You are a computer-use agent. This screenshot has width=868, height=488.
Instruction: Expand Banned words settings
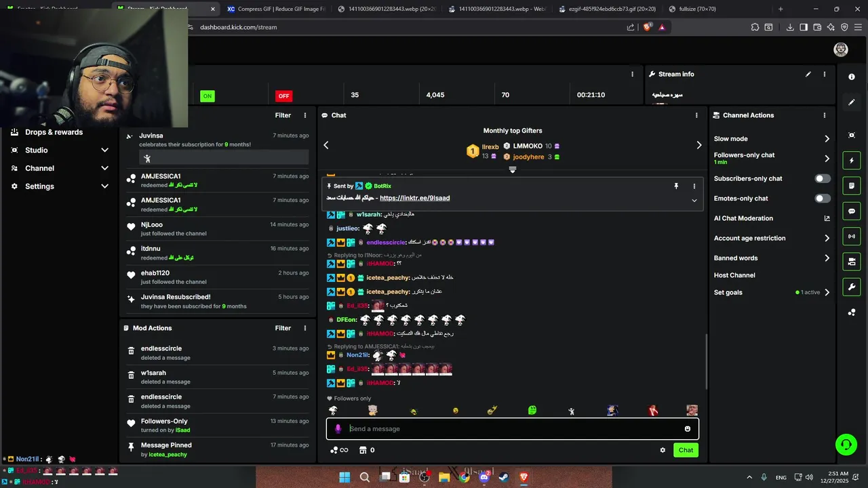(x=827, y=258)
